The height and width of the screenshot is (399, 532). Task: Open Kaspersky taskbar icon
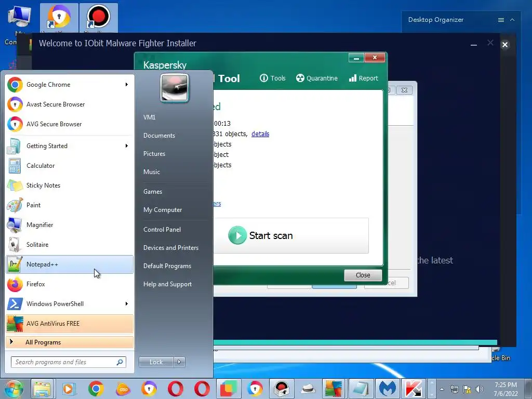tap(414, 389)
